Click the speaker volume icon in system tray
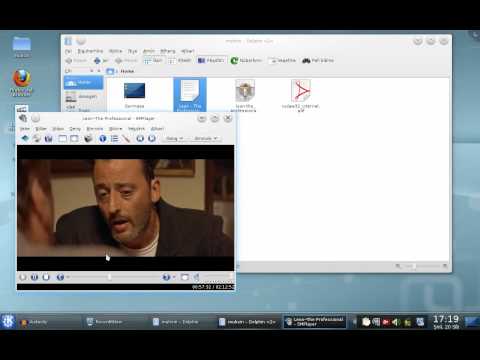This screenshot has height=360, width=480. pos(396,322)
